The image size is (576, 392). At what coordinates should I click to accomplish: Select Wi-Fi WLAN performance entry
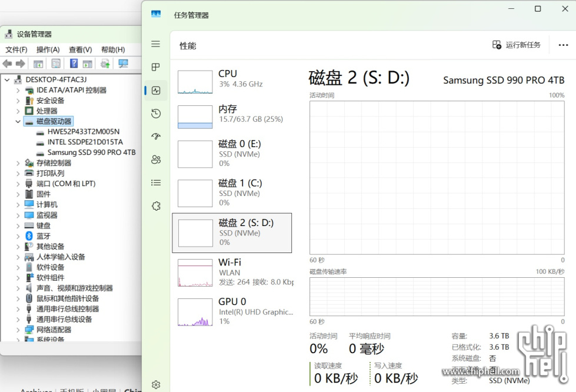(x=232, y=273)
